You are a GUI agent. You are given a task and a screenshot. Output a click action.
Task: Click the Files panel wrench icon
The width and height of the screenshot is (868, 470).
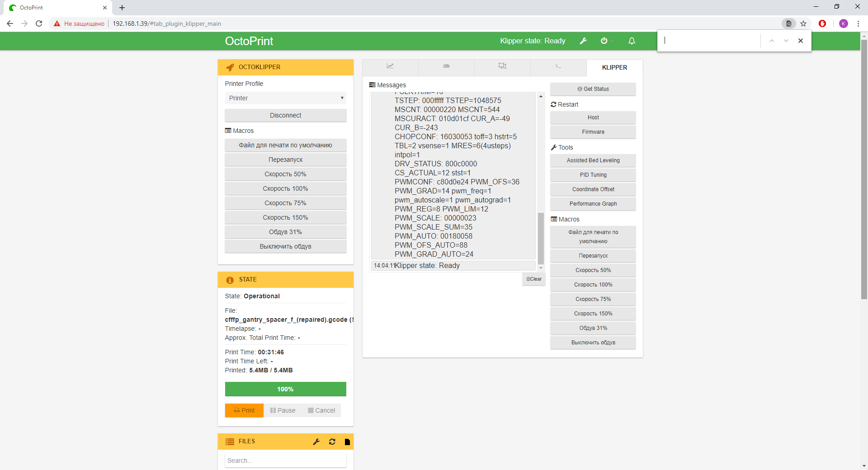coord(316,442)
